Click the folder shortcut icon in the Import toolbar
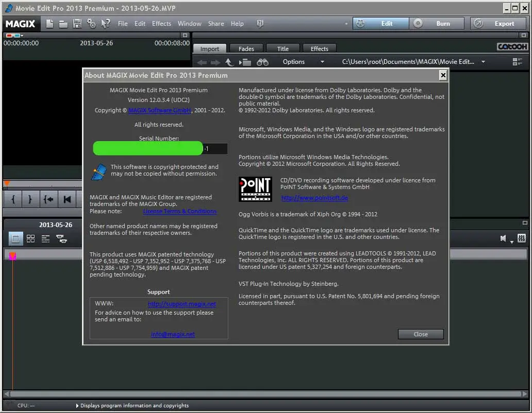532x413 pixels. click(x=245, y=62)
